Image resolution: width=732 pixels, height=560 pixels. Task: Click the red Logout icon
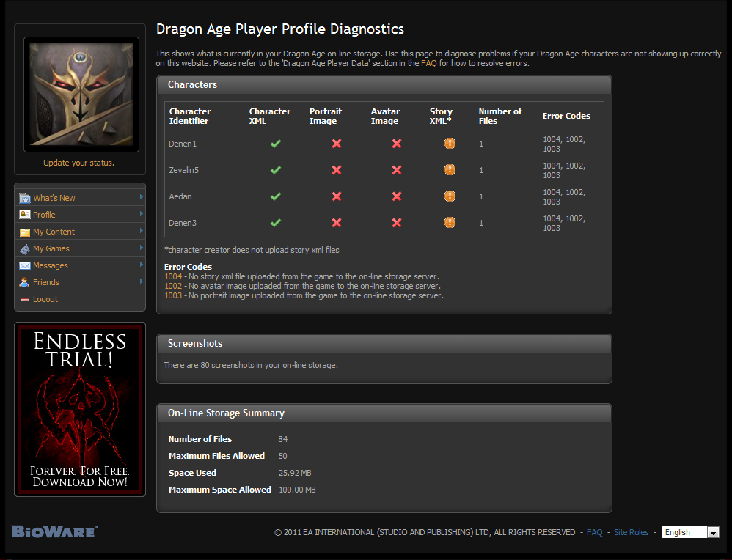click(25, 299)
